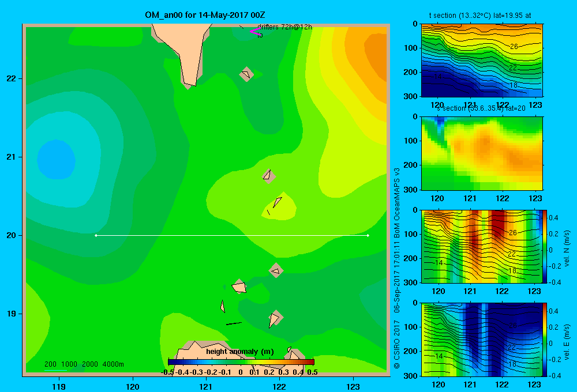Screen dimensions: 577x392
Task: Select the island near 121.45E 19.35N
Action: pyautogui.click(x=239, y=287)
